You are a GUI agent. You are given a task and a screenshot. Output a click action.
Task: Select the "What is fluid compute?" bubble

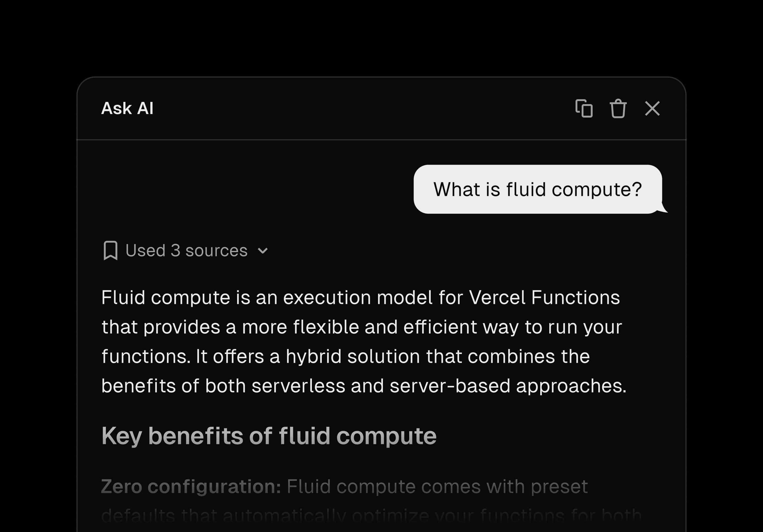[x=537, y=189]
